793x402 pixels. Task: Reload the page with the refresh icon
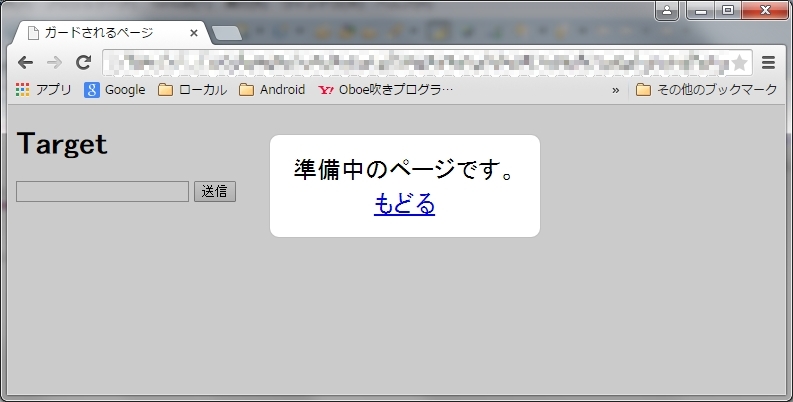click(x=83, y=62)
